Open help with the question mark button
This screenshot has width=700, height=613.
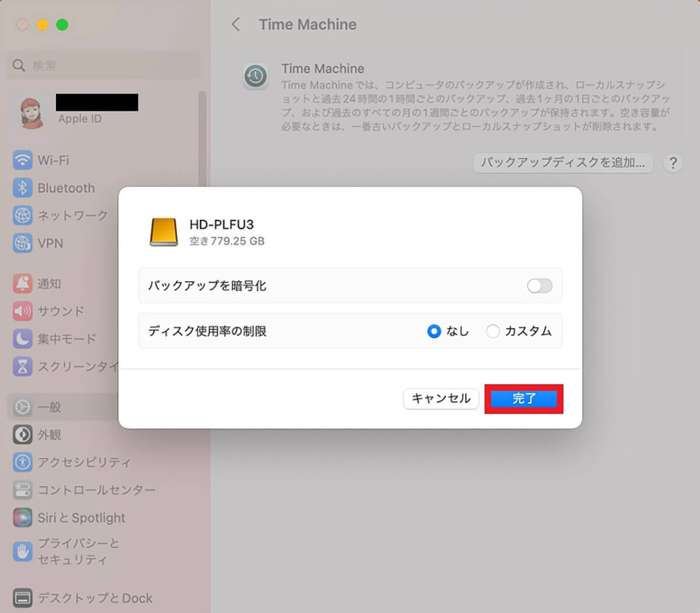673,163
